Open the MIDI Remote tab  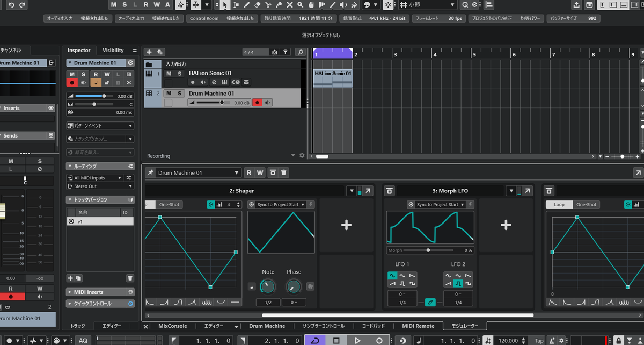click(x=418, y=326)
